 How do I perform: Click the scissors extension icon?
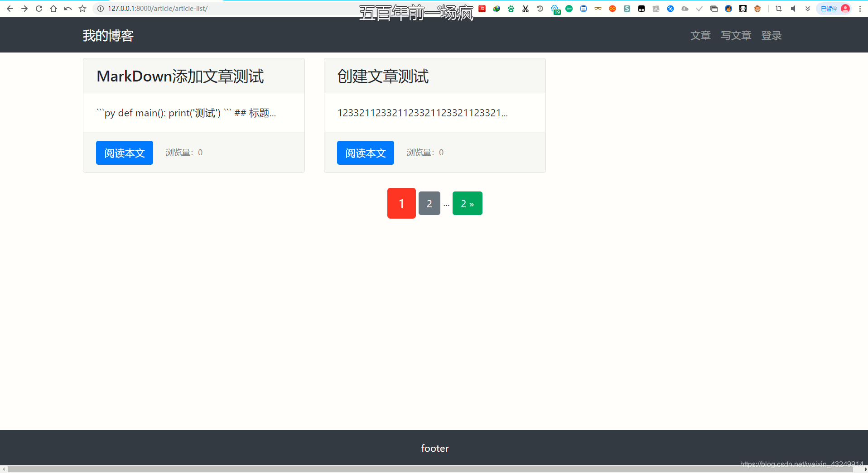(x=526, y=9)
